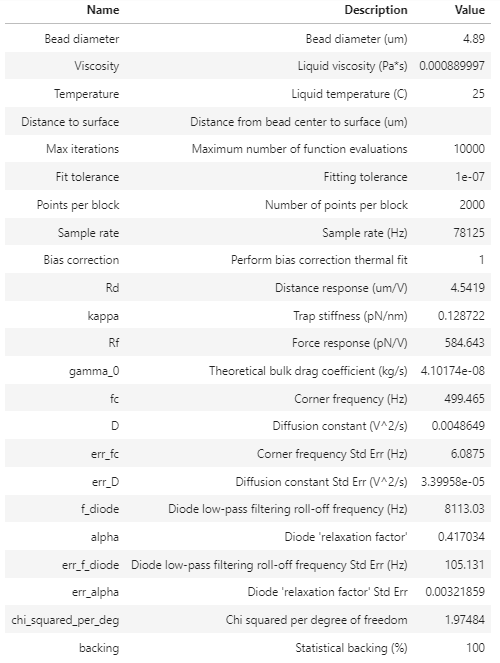
Task: Click the Value column header
Action: (470, 10)
